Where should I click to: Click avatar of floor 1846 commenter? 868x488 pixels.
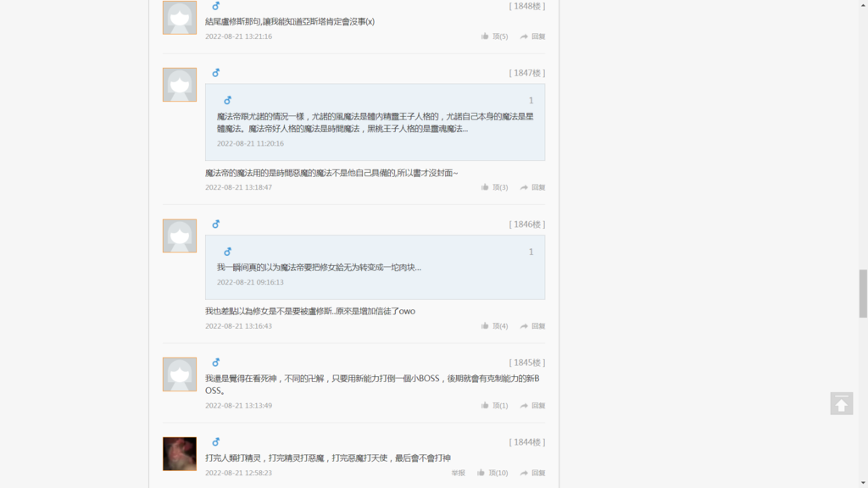click(x=180, y=236)
